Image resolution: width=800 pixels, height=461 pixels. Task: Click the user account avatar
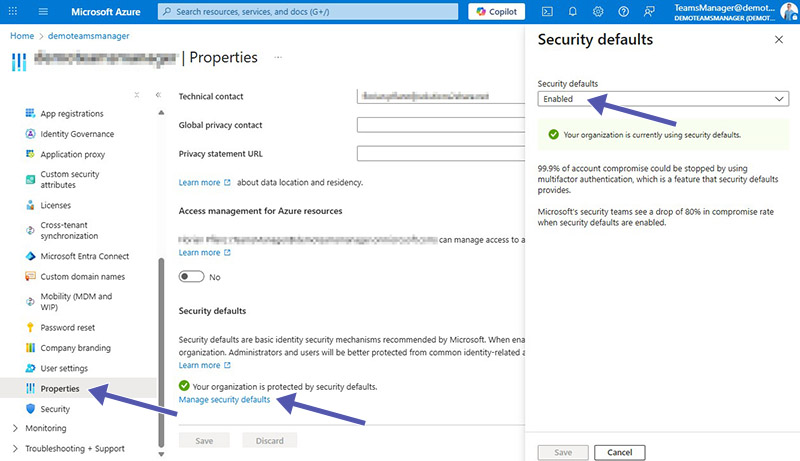click(x=789, y=11)
